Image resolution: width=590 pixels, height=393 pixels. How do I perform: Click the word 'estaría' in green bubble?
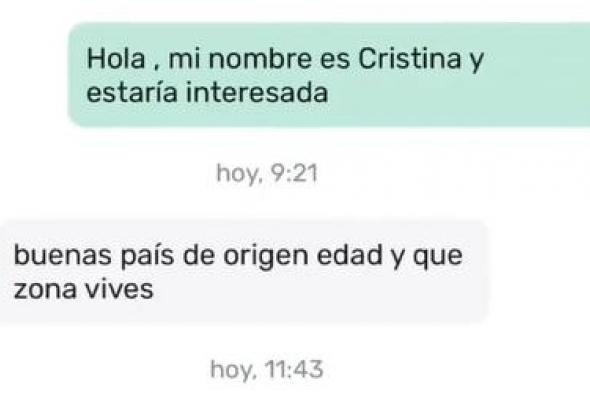pos(132,93)
